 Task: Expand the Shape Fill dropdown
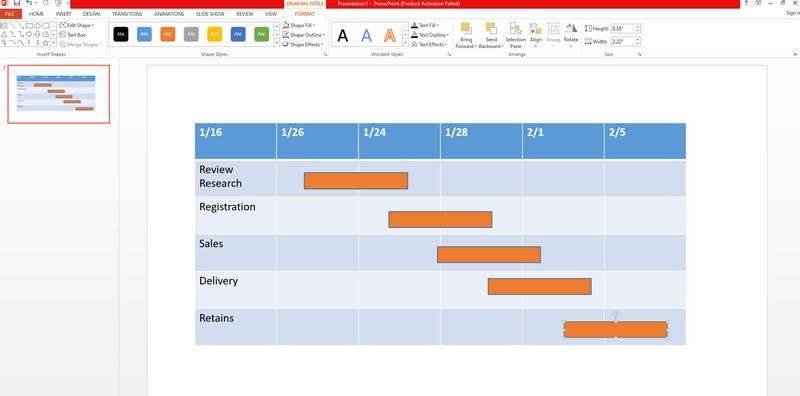pos(299,25)
